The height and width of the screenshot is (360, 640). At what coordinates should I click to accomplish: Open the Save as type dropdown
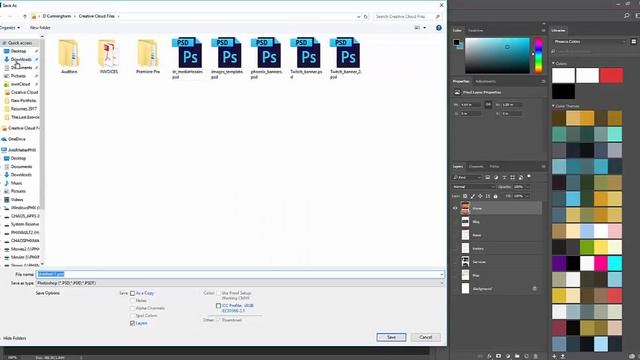tap(240, 283)
